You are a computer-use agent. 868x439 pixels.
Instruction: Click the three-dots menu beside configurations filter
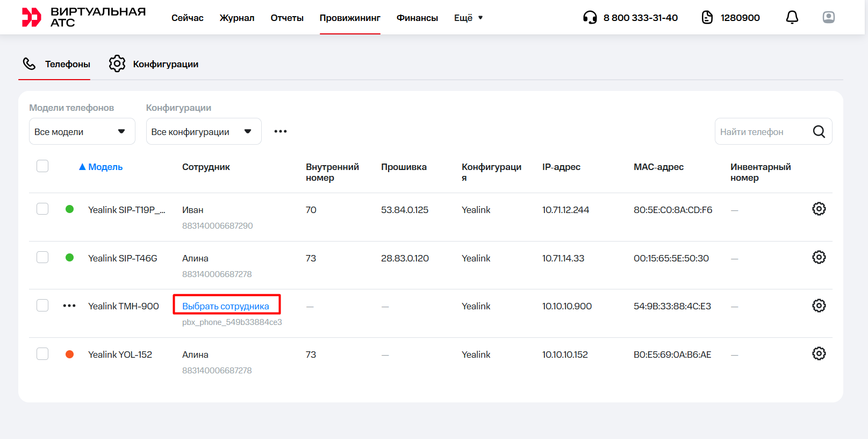pos(280,132)
